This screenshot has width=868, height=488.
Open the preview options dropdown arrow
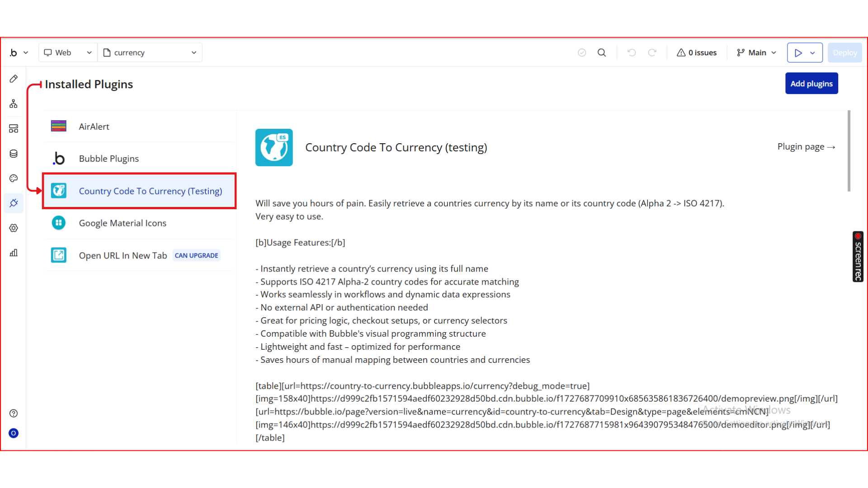[813, 53]
